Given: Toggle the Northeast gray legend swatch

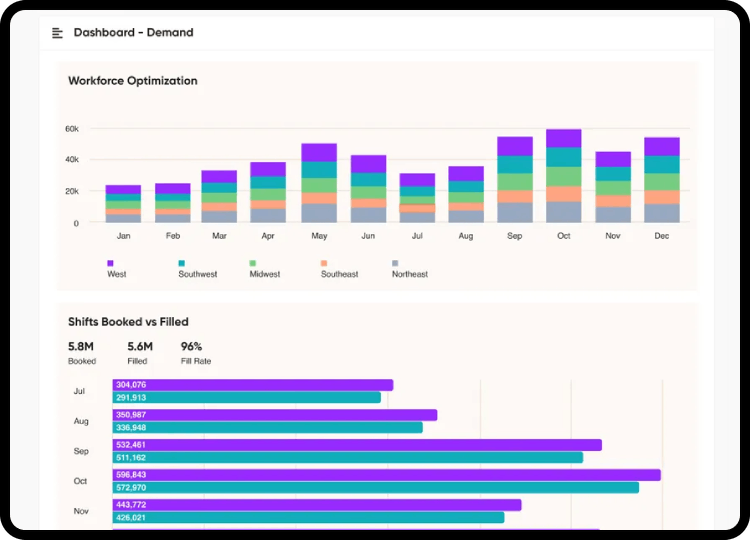Looking at the screenshot, I should coord(395,263).
